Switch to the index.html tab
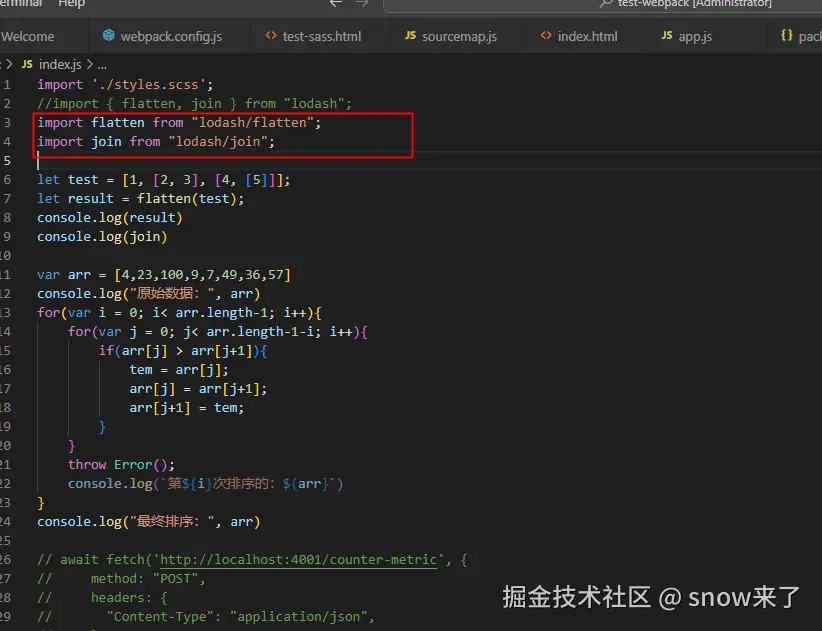The image size is (822, 631). pyautogui.click(x=586, y=37)
